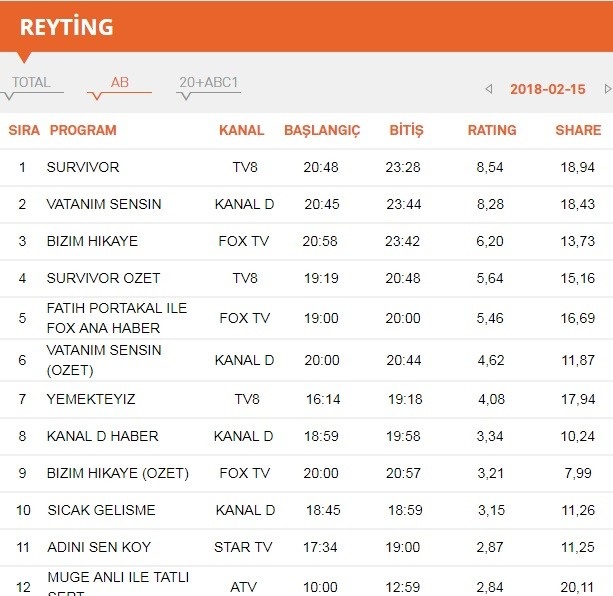Click the RATING column header
613x596 pixels.
tap(492, 130)
